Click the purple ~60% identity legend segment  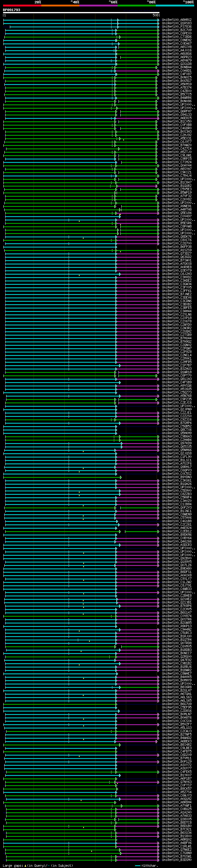tap(99, 6)
